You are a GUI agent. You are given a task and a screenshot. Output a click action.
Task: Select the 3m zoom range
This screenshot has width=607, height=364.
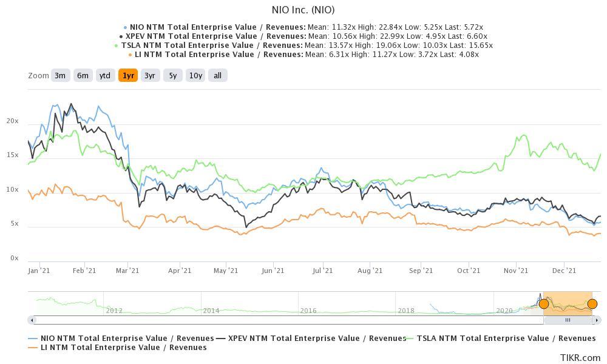coord(59,75)
